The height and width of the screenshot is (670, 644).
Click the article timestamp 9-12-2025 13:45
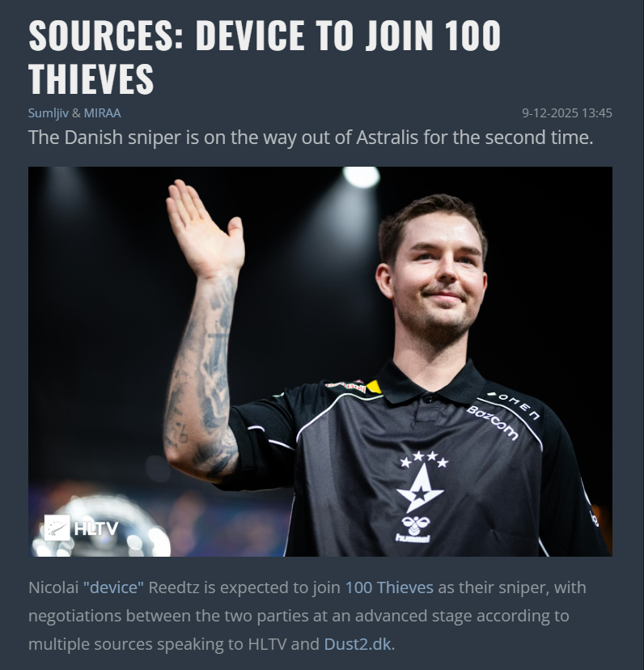(566, 113)
